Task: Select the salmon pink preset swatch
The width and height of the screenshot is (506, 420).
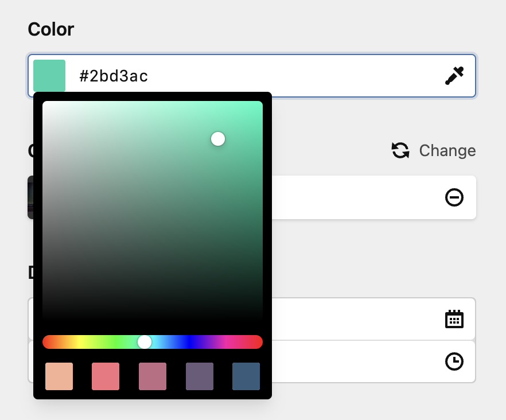Action: pyautogui.click(x=106, y=376)
